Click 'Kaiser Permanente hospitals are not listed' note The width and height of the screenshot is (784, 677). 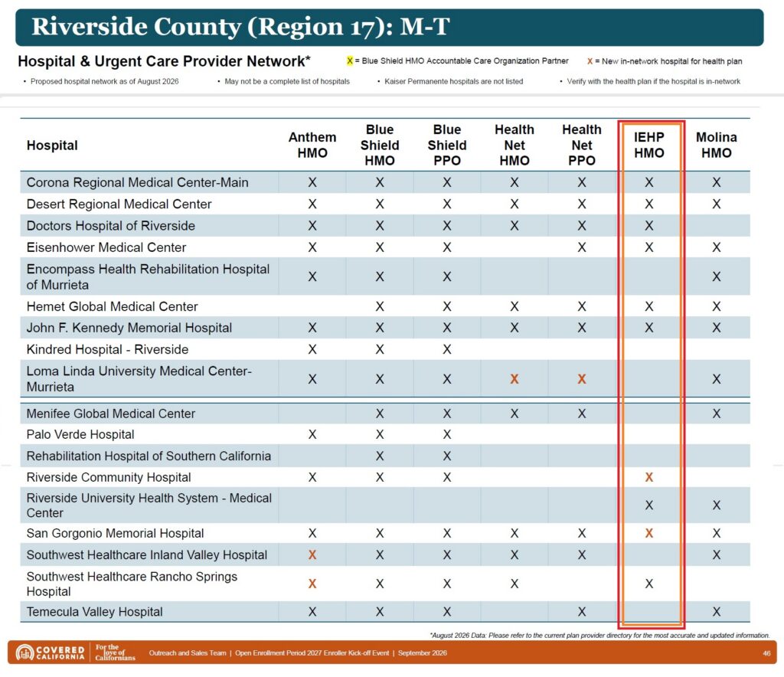click(453, 81)
